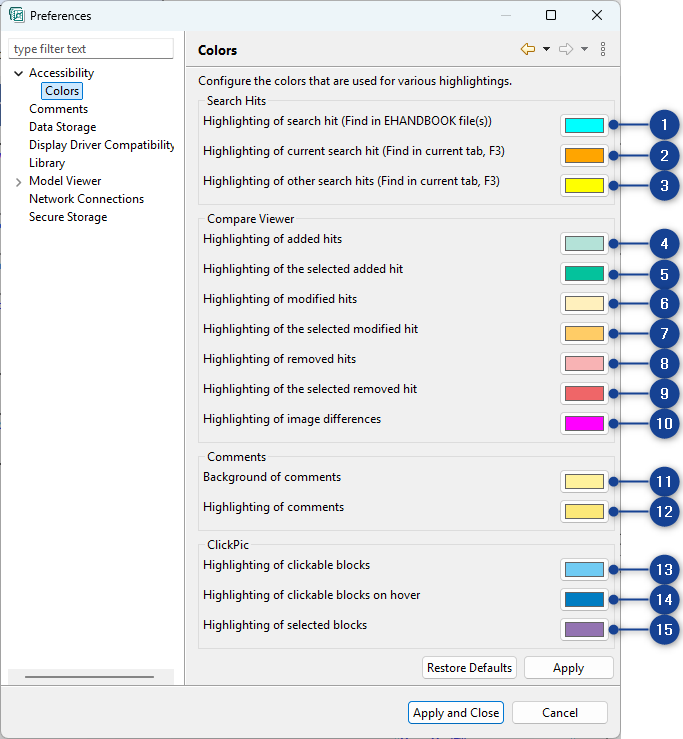
Task: Change the selected removed hit color
Action: [584, 394]
